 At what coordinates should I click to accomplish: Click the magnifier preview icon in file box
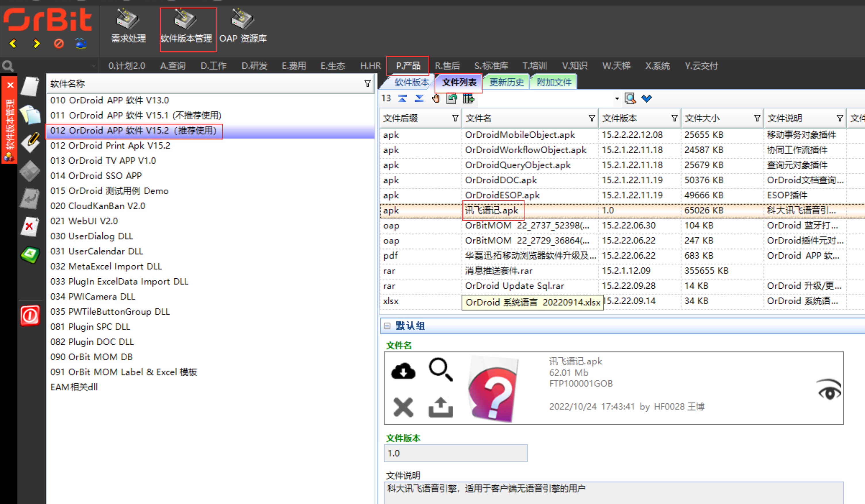[441, 370]
